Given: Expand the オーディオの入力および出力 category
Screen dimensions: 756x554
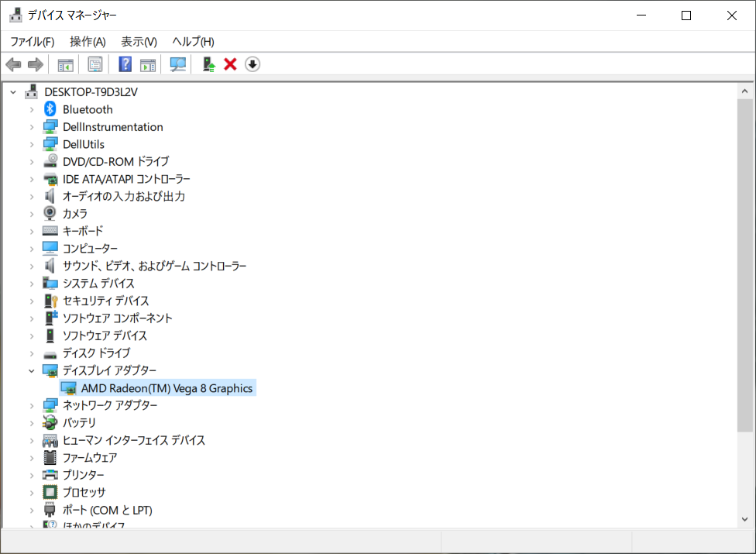Looking at the screenshot, I should coord(32,197).
